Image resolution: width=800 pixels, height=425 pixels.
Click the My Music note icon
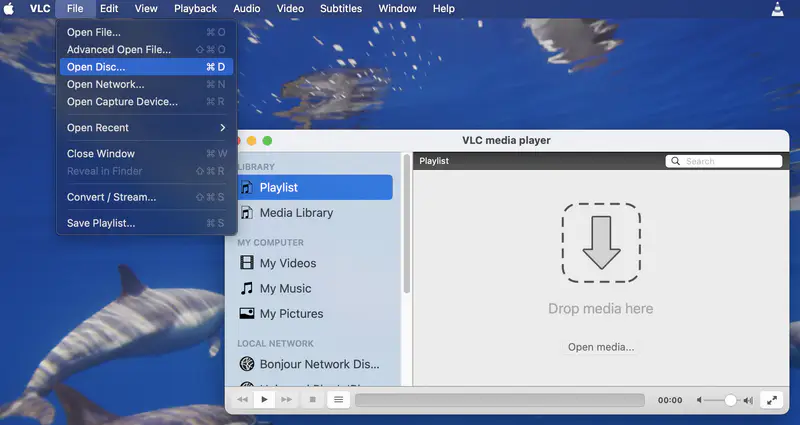(x=246, y=288)
